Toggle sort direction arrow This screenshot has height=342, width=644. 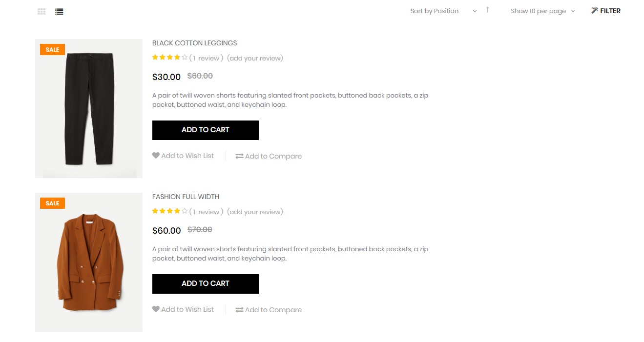click(x=487, y=10)
